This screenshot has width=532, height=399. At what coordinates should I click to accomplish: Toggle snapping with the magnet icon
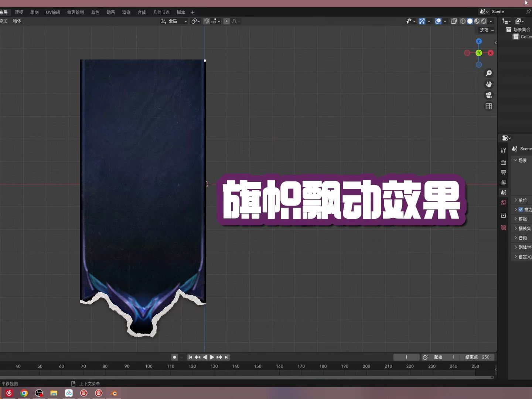pos(206,21)
